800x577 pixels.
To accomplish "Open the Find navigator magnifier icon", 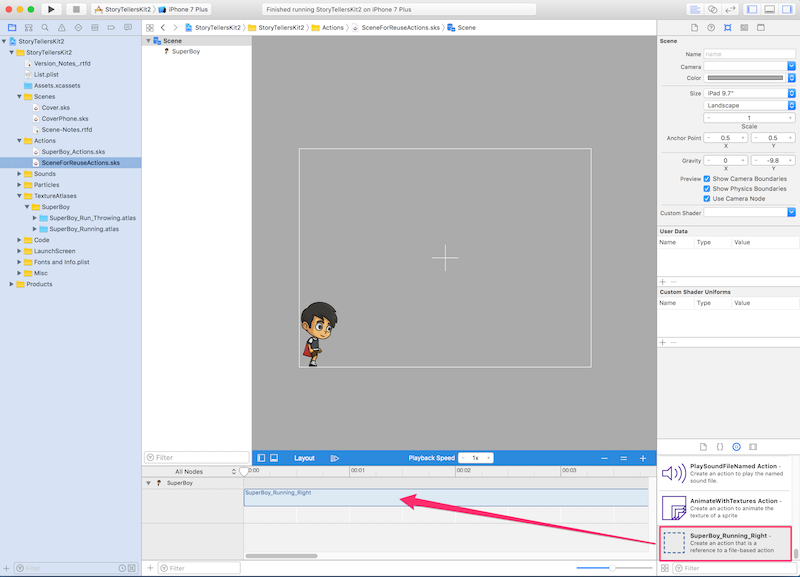I will pyautogui.click(x=45, y=28).
